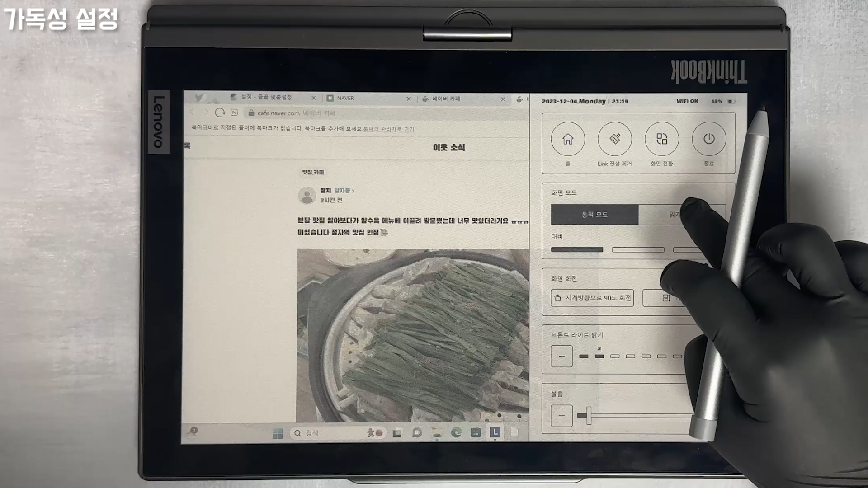Screen dimensions: 868x488
Task: Tap the power (종료) icon
Action: pos(708,139)
